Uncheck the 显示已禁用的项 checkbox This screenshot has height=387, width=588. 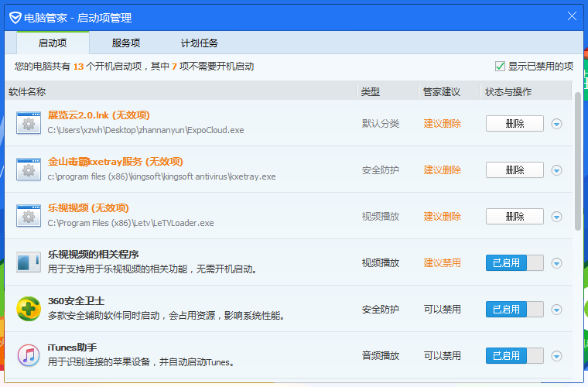pos(500,67)
